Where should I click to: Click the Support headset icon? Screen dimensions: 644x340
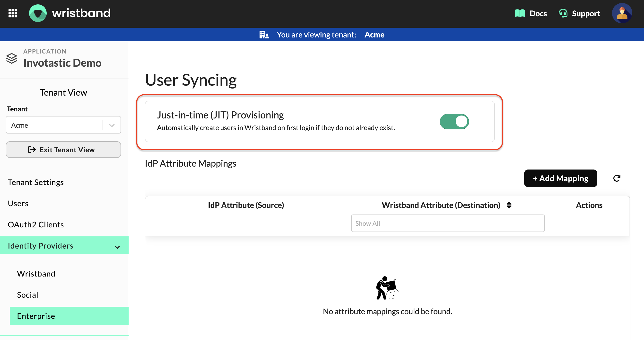click(563, 13)
